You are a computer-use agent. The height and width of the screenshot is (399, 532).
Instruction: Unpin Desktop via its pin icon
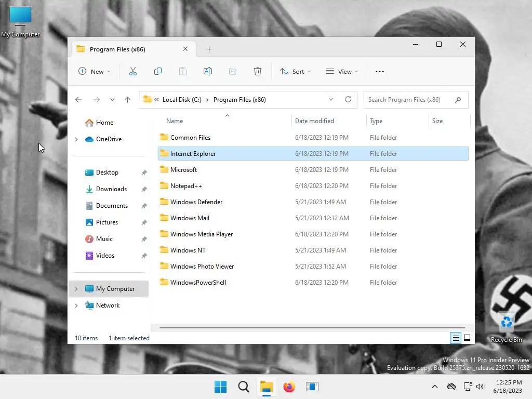[x=144, y=172]
